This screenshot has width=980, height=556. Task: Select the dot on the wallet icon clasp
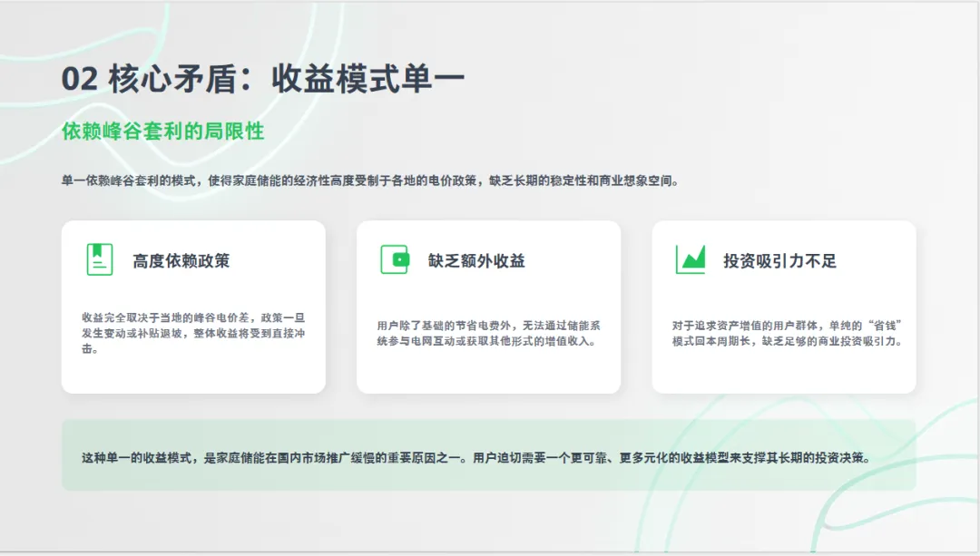[x=399, y=258]
